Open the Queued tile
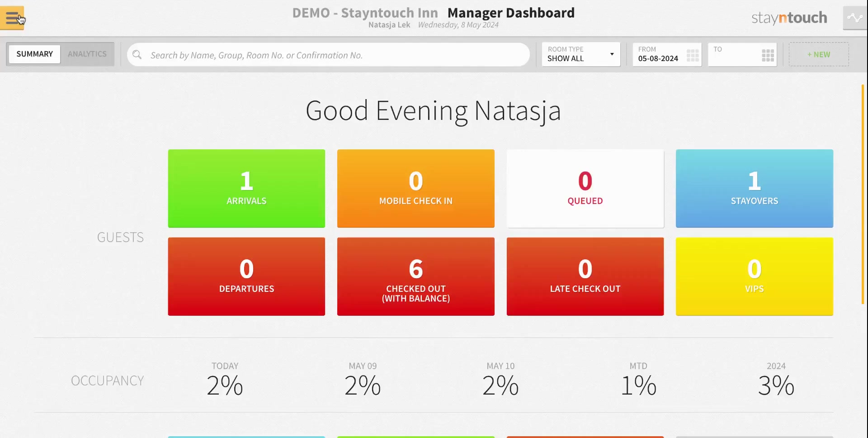Viewport: 868px width, 438px height. (585, 188)
